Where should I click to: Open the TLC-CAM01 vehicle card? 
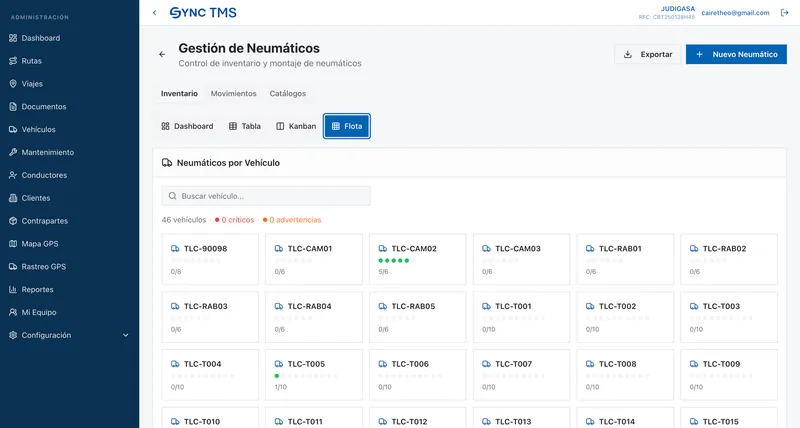point(314,259)
